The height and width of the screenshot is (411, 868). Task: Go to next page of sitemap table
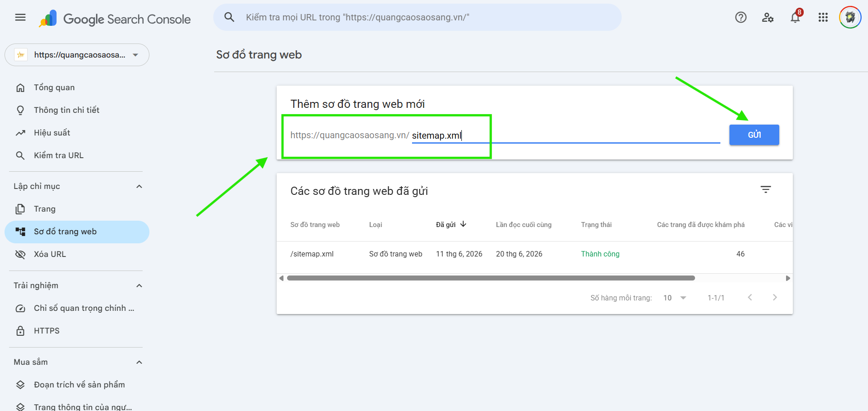tap(775, 297)
